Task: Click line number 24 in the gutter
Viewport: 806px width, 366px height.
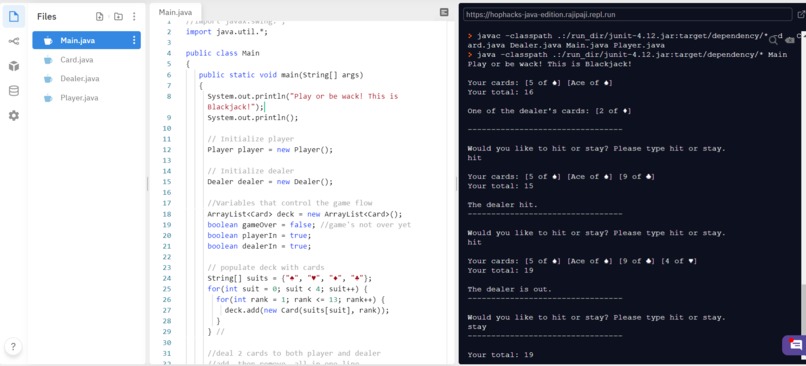Action: click(x=166, y=278)
